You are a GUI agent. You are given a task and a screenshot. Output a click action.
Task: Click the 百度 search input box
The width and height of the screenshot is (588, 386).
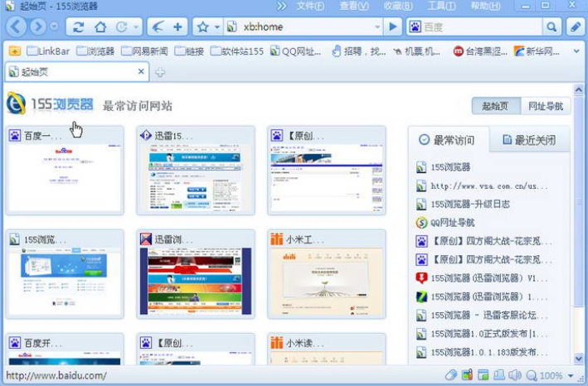tap(482, 27)
